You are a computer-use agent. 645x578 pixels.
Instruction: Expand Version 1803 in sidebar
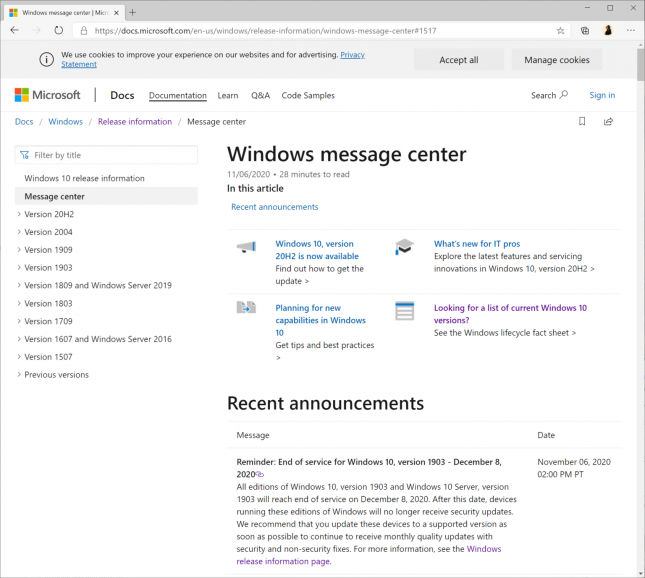click(x=19, y=303)
